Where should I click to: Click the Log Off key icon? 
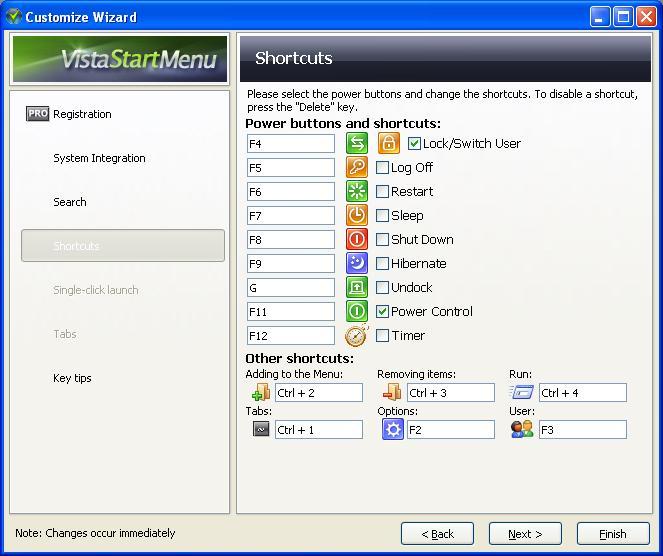[357, 167]
